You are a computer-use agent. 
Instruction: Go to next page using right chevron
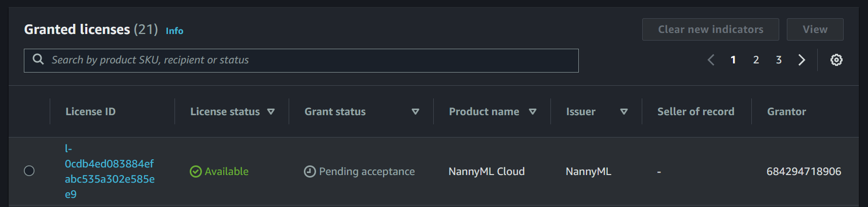[x=802, y=60]
